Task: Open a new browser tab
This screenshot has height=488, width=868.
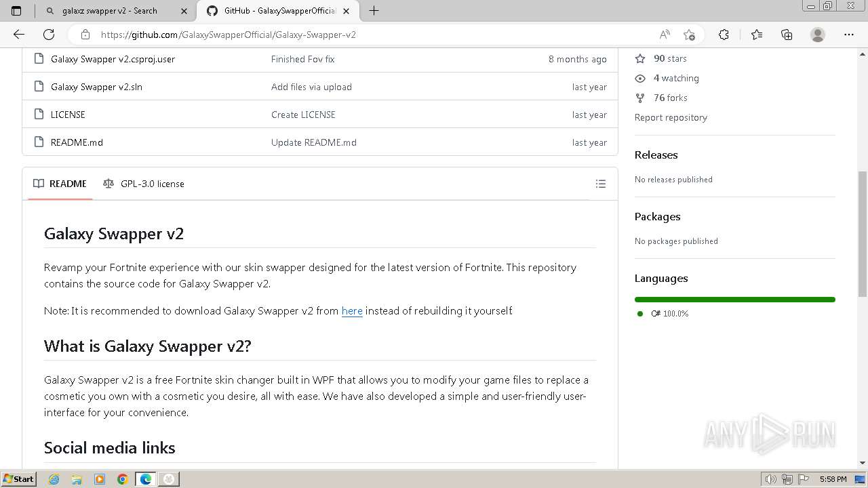Action: pyautogui.click(x=374, y=11)
